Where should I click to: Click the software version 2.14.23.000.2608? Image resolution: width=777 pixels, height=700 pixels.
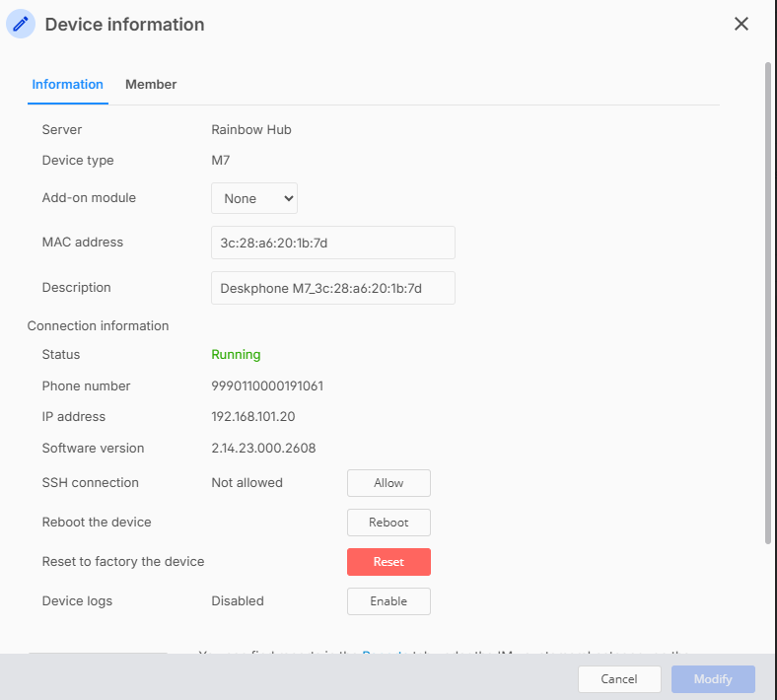tap(263, 449)
